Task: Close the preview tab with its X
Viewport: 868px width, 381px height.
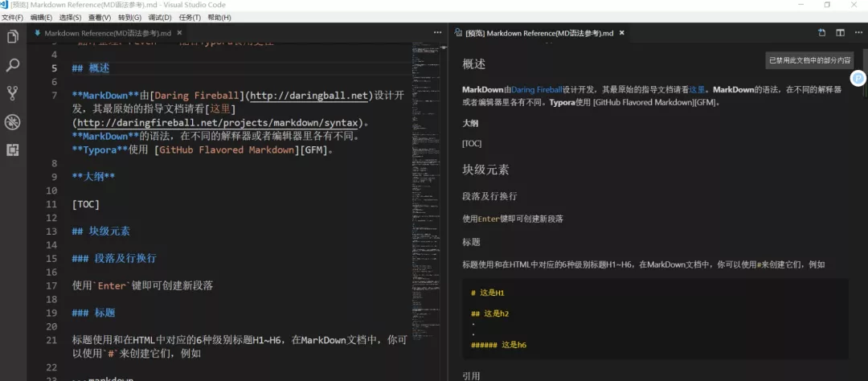Action: click(x=621, y=33)
